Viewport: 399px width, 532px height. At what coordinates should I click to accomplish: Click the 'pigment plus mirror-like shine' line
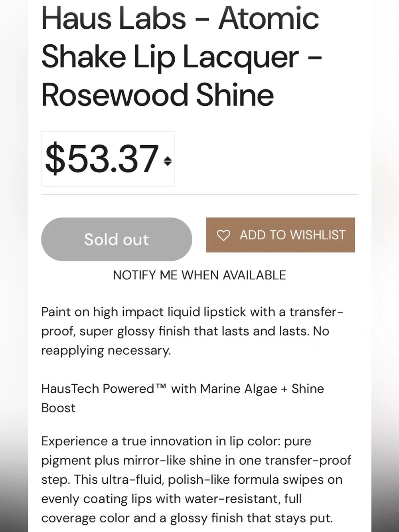(196, 460)
